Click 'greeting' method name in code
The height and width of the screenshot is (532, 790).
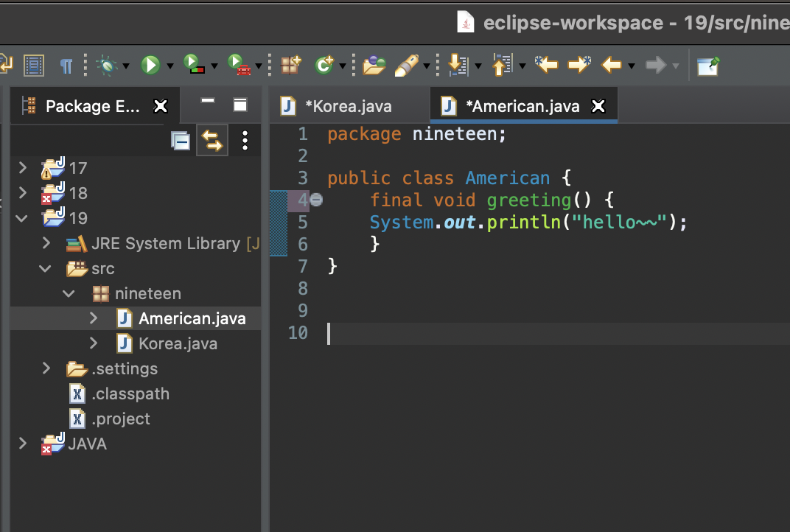tap(529, 200)
